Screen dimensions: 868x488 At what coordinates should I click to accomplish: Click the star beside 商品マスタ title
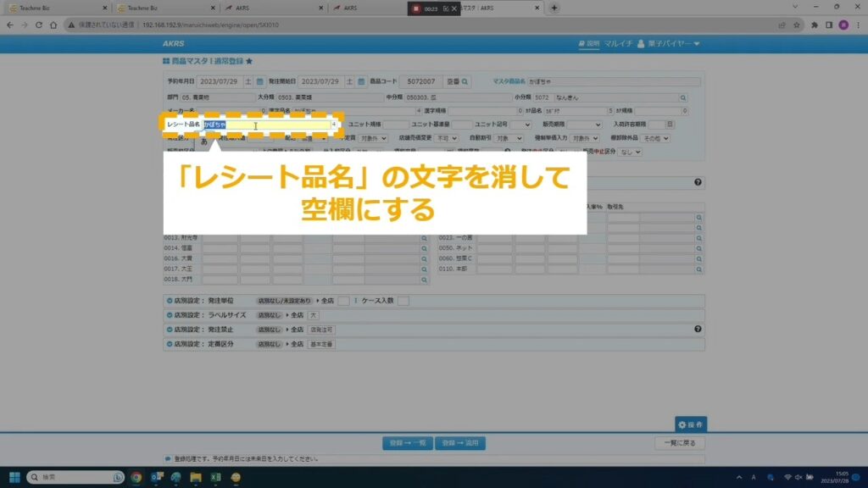click(249, 61)
